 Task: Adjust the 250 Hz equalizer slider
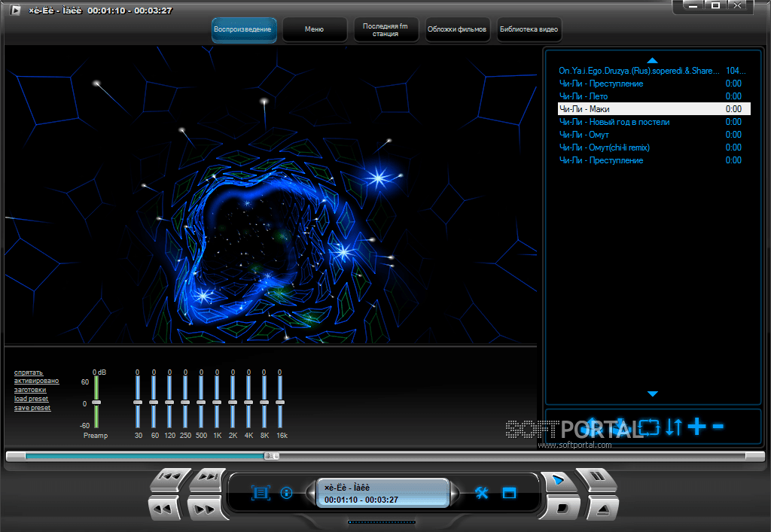coord(185,403)
